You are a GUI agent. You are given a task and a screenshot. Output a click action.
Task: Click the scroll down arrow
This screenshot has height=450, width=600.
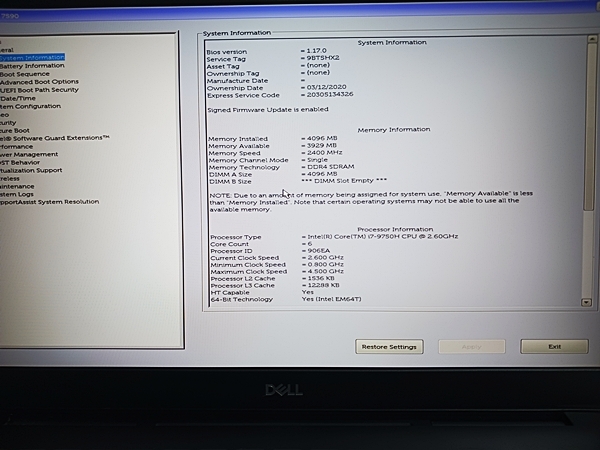586,302
